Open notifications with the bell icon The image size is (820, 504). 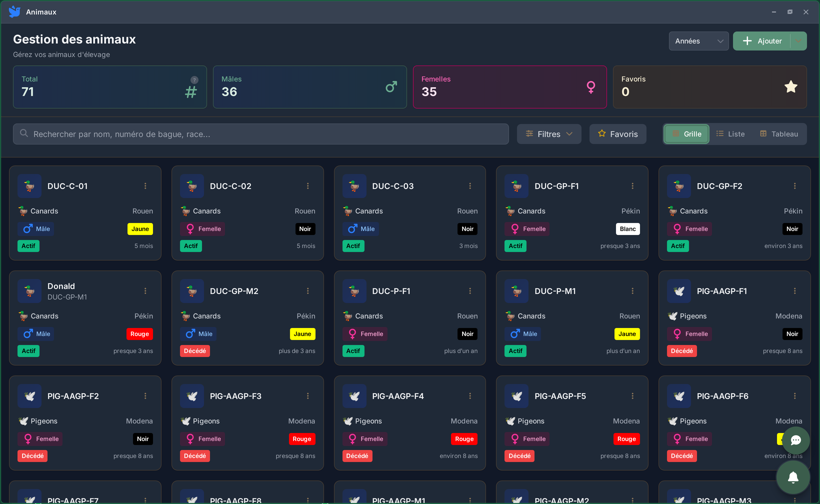tap(793, 477)
